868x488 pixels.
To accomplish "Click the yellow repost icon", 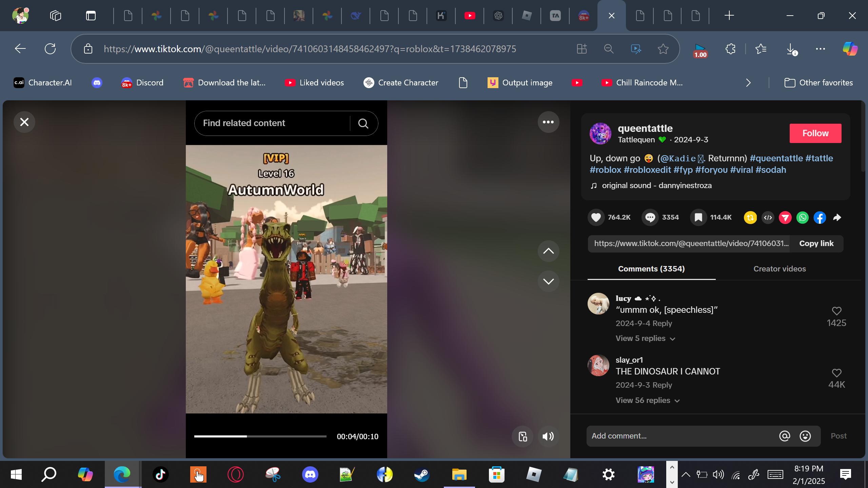I will pos(750,217).
